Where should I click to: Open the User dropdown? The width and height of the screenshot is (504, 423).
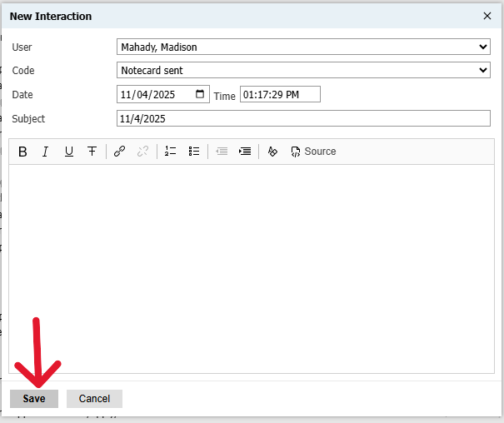pyautogui.click(x=303, y=47)
